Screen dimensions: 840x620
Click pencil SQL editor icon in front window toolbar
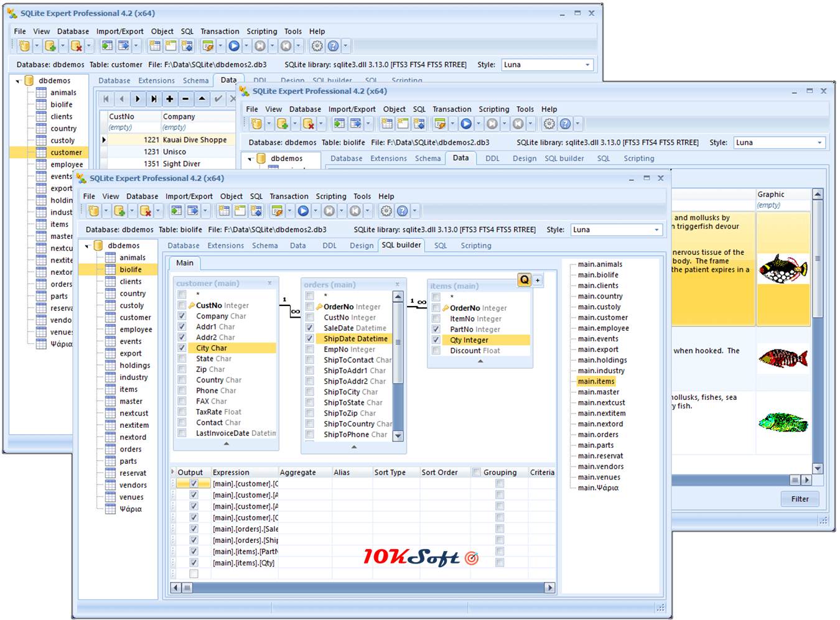point(277,211)
